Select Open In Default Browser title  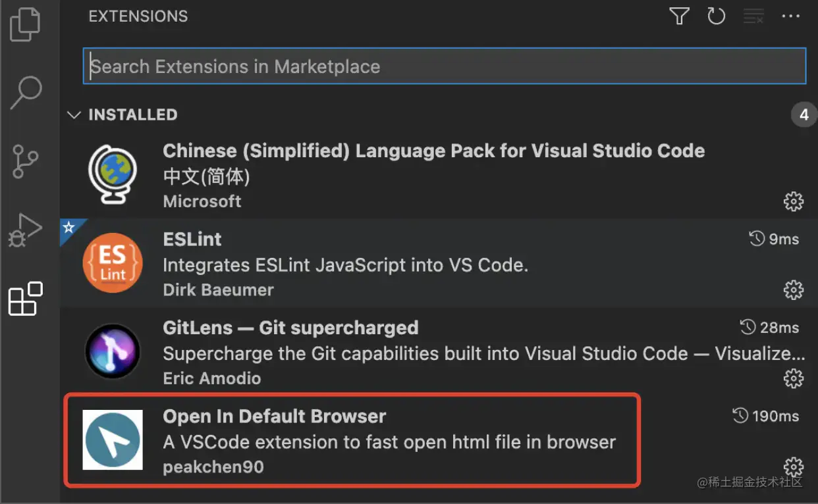pos(275,416)
